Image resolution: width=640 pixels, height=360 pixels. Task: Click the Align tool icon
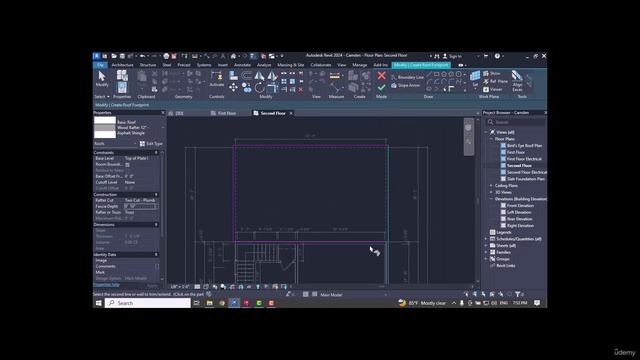[x=233, y=76]
